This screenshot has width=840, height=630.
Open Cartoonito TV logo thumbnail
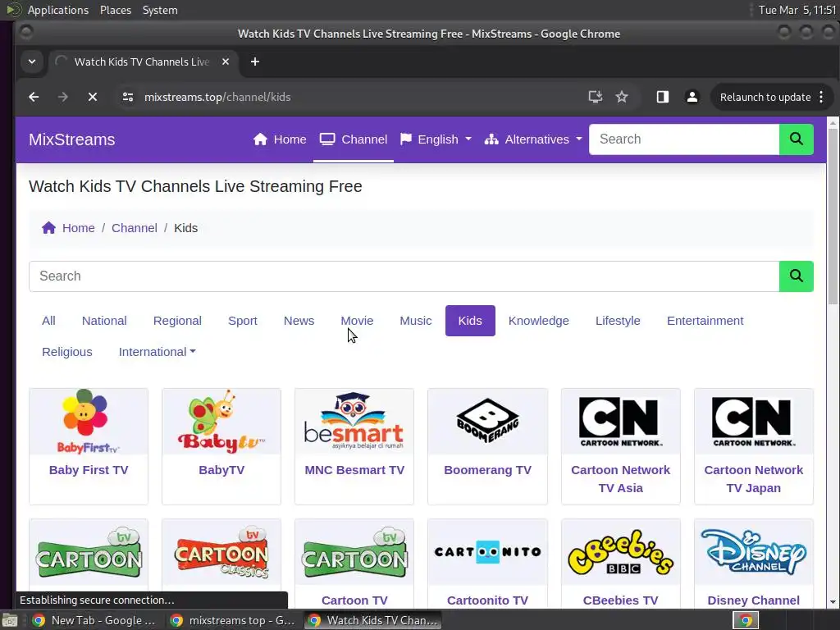(487, 552)
